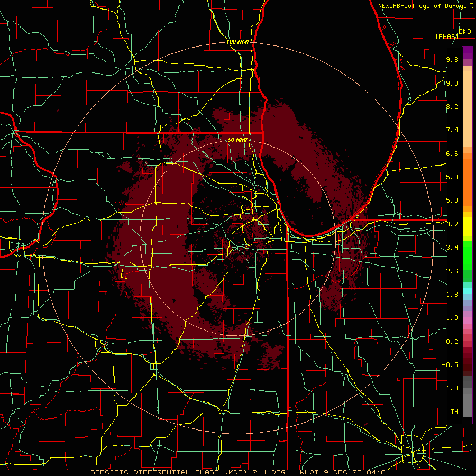Click the 9.8 scale value

pos(452,59)
